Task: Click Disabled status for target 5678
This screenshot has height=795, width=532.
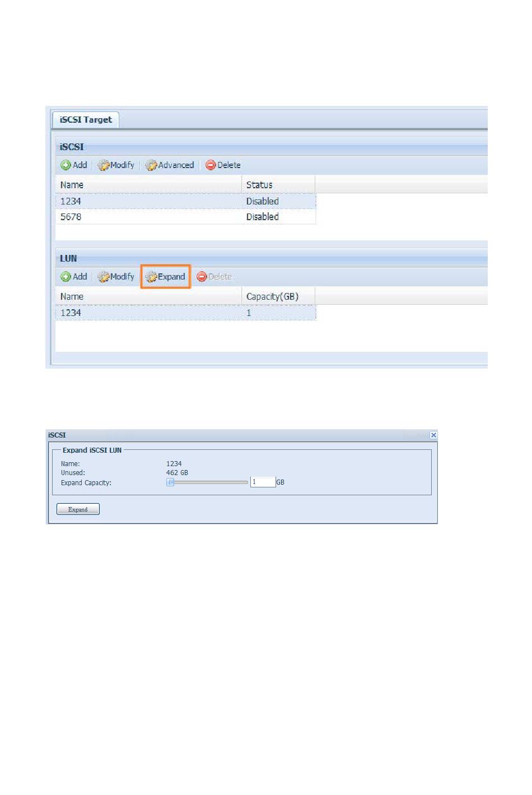Action: (x=263, y=217)
